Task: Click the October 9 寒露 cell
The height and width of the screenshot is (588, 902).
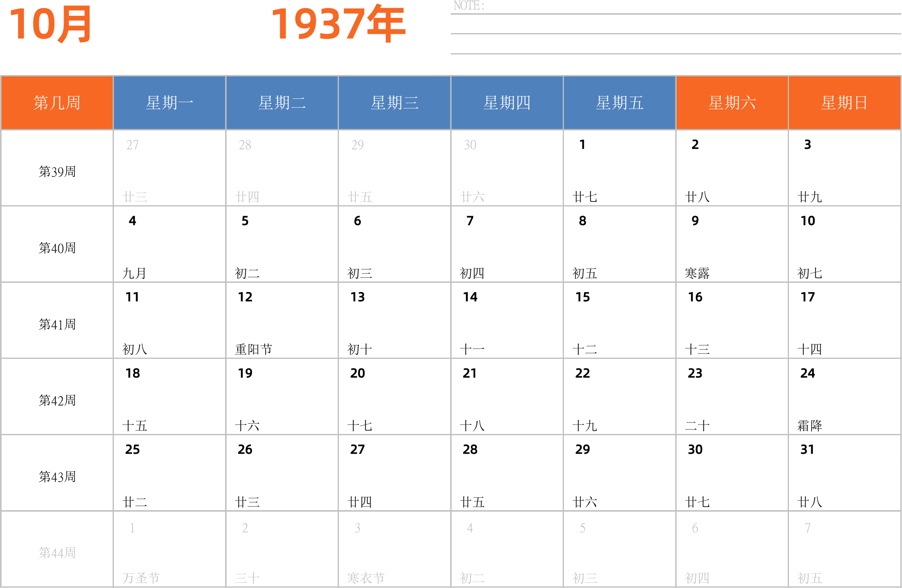Action: (x=732, y=244)
